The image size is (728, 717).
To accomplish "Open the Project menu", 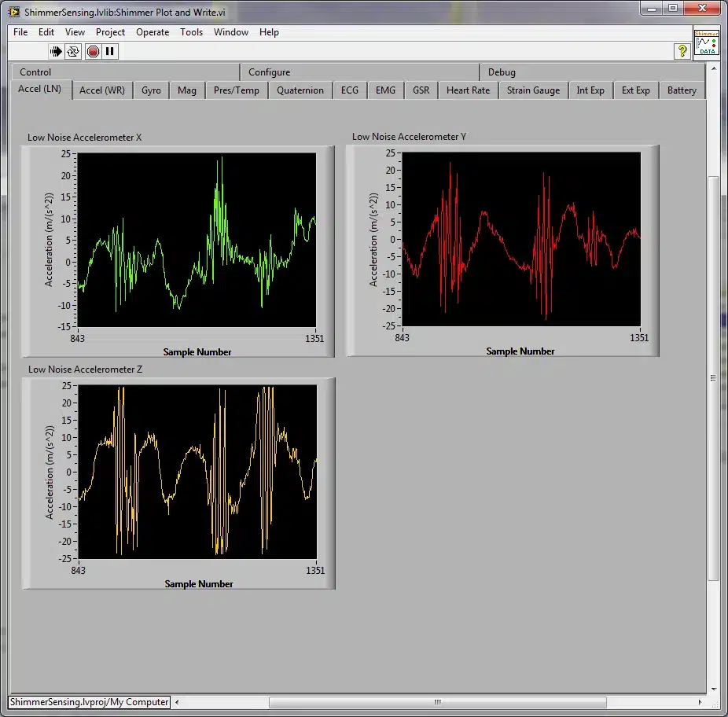I will (111, 32).
